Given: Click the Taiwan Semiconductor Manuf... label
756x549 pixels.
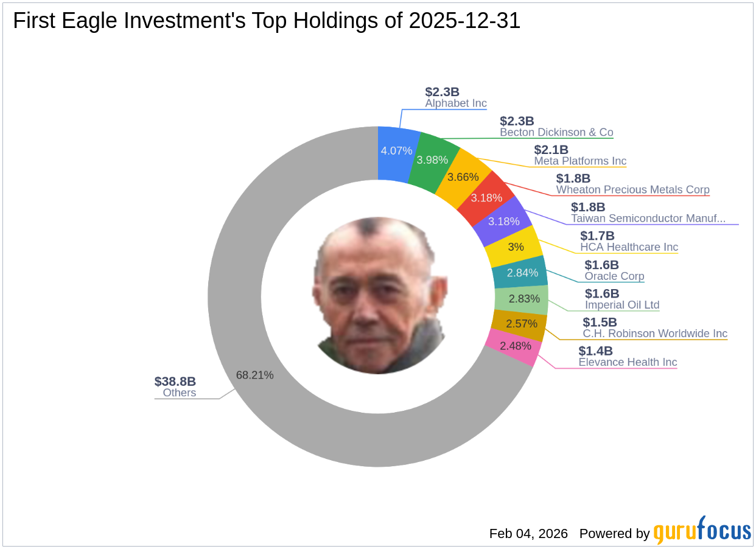Looking at the screenshot, I should (648, 219).
